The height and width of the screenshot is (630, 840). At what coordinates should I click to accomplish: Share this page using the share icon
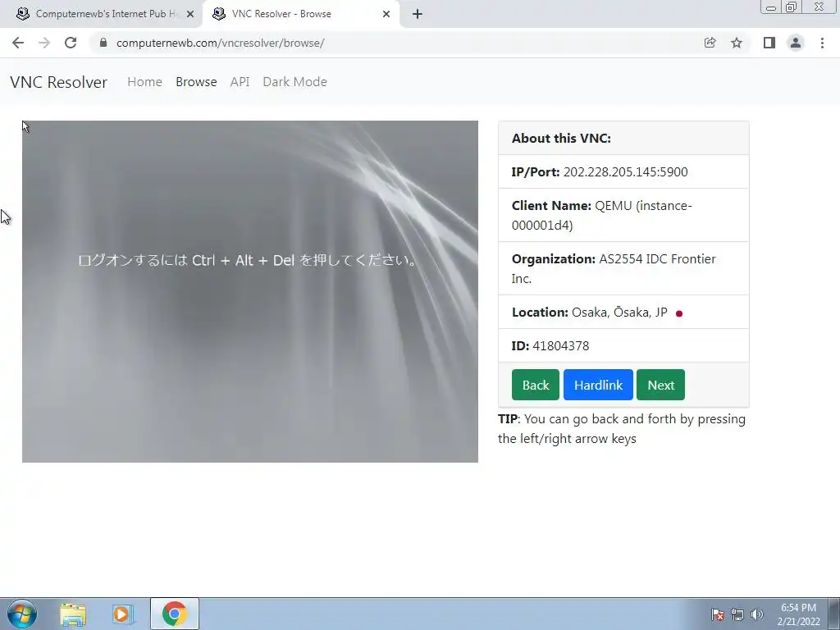pos(710,43)
